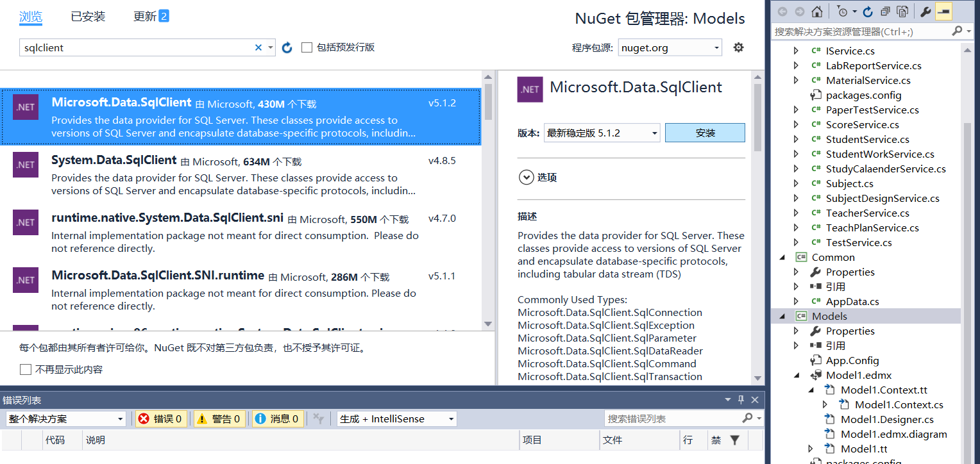Click the .NET icon of System.Data.SqlClient package
The height and width of the screenshot is (464, 980).
(26, 165)
